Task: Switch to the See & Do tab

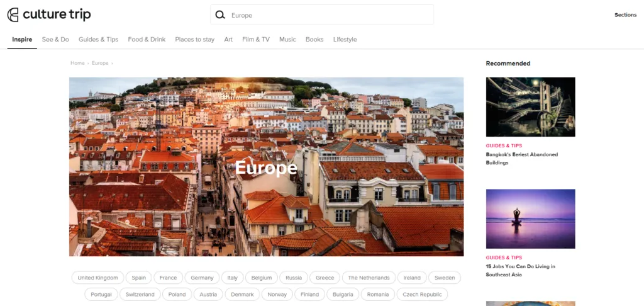Action: 55,40
